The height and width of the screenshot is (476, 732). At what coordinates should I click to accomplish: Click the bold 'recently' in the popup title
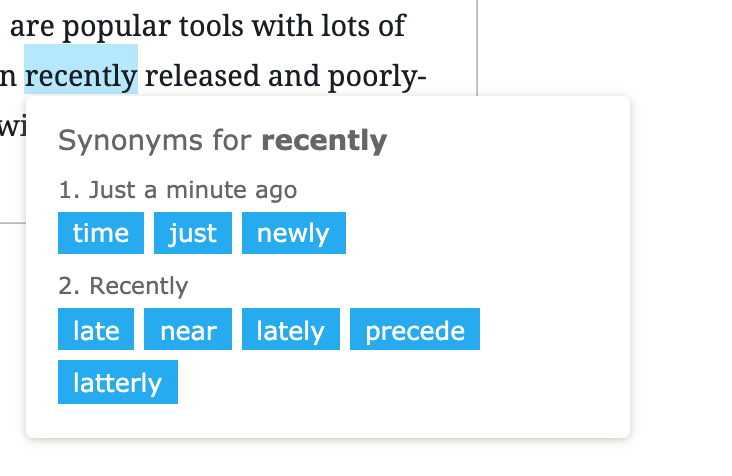point(324,140)
